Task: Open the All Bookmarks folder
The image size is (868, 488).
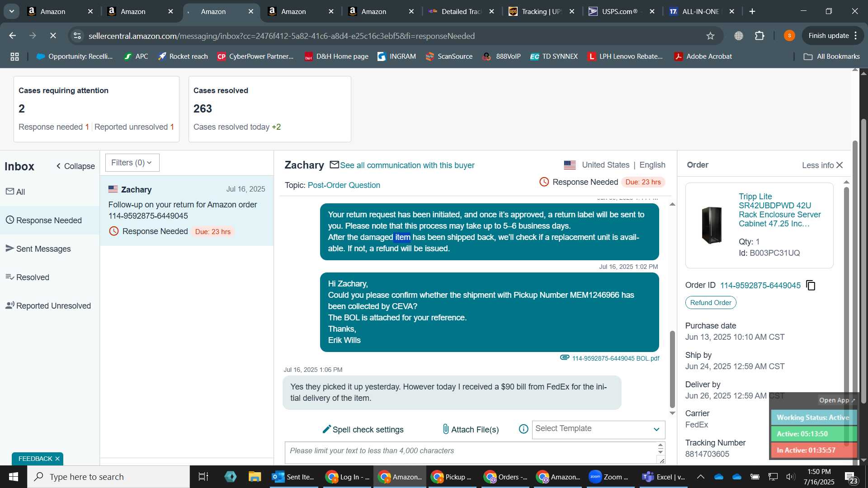Action: coord(832,56)
